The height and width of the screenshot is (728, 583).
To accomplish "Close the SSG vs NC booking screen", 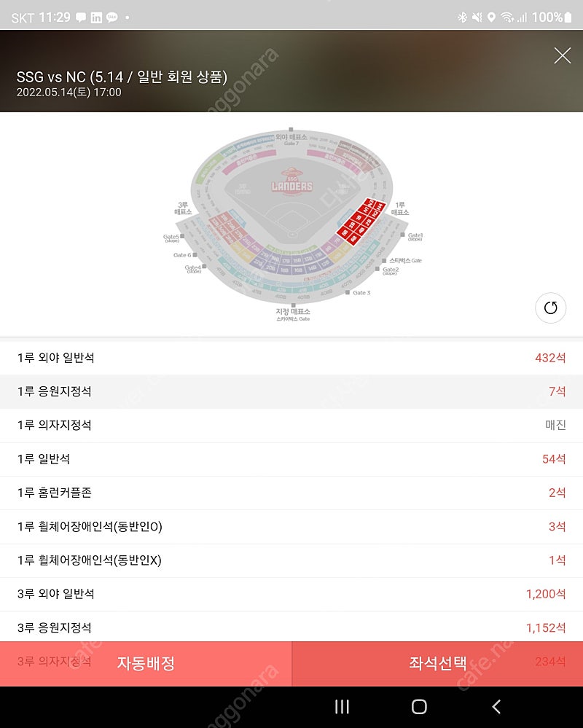I will [562, 55].
